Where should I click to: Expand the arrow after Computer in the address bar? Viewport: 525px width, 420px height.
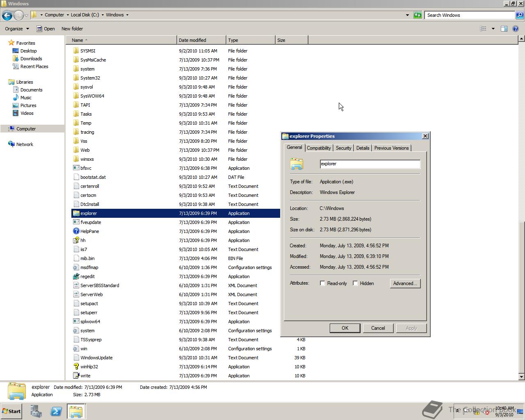coord(67,15)
